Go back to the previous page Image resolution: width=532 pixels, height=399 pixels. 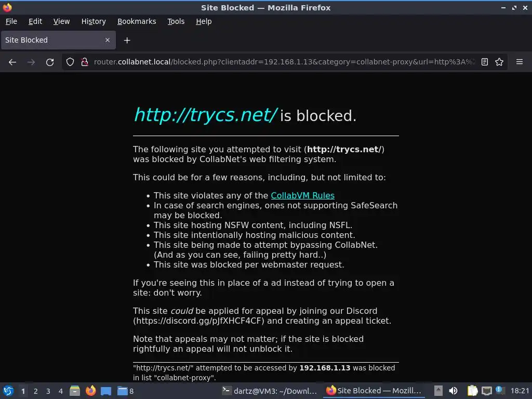tap(12, 62)
